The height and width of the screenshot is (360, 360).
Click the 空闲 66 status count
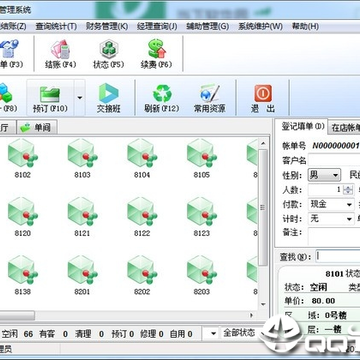17,334
